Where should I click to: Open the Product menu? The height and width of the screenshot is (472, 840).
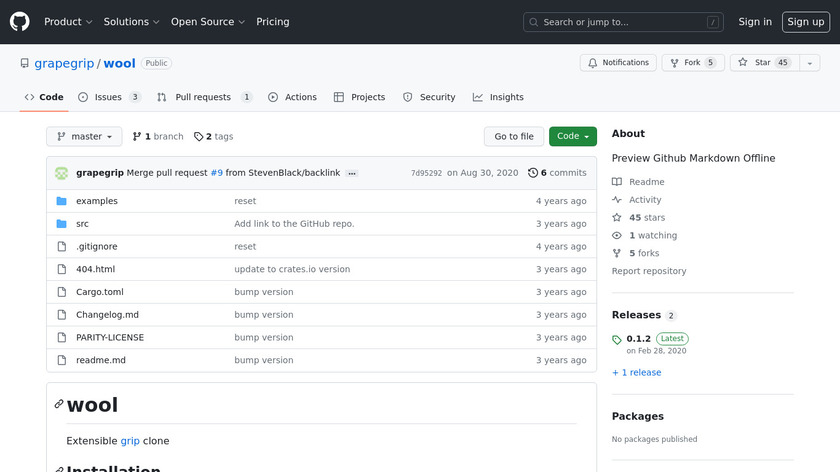tap(68, 22)
